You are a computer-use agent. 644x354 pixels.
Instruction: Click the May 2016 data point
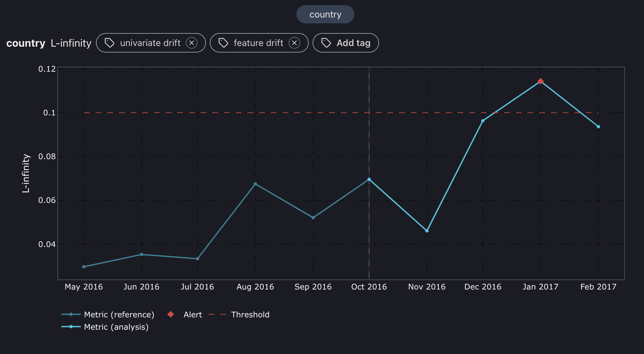(84, 267)
